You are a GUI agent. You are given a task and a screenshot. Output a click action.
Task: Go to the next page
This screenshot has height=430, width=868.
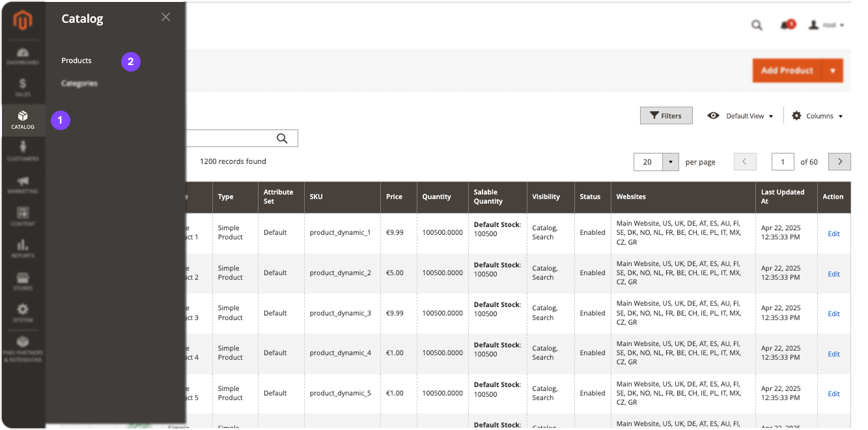click(839, 162)
